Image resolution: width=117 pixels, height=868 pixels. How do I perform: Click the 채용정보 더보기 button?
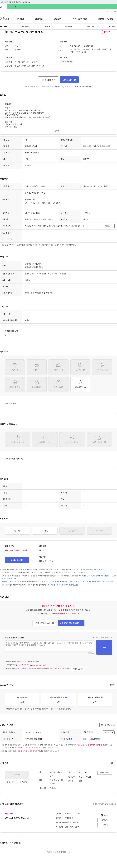105,773
